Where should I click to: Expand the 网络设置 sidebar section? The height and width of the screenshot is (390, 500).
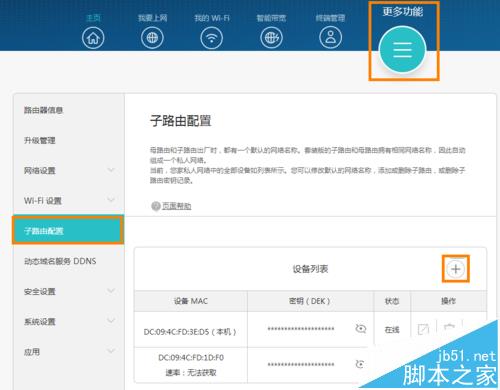pos(111,170)
